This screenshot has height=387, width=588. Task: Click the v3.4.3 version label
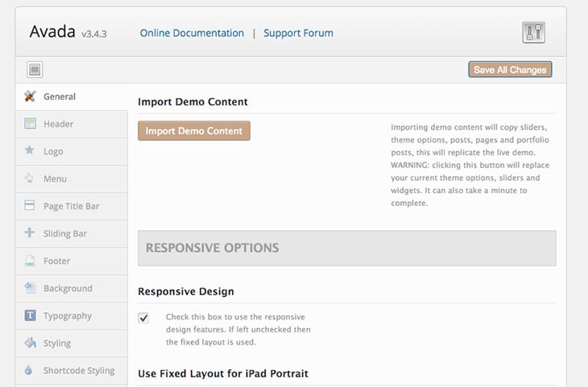93,34
